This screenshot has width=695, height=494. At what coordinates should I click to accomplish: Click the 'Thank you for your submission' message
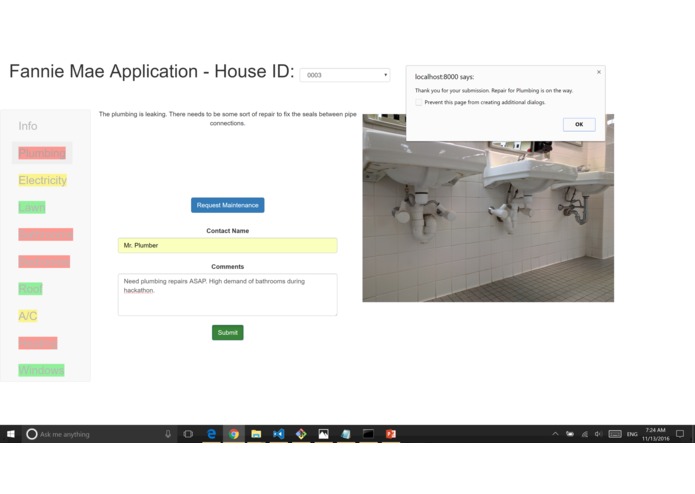494,91
